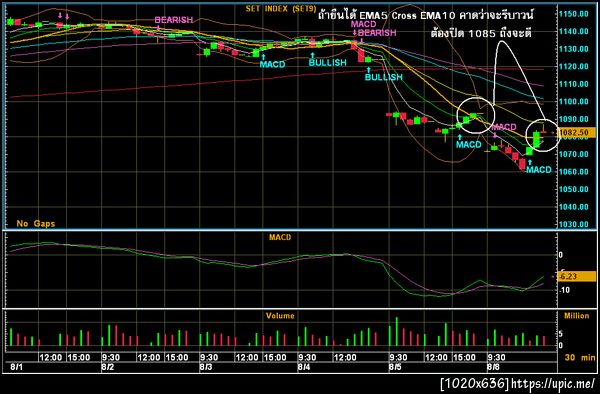Click the pink BEARISH signal label on 8/2

coord(174,20)
